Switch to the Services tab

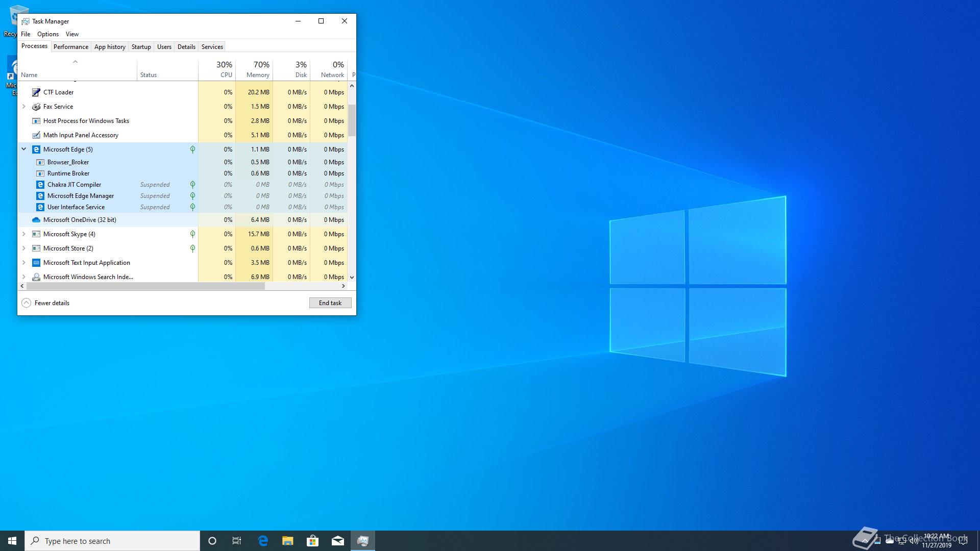pyautogui.click(x=212, y=47)
